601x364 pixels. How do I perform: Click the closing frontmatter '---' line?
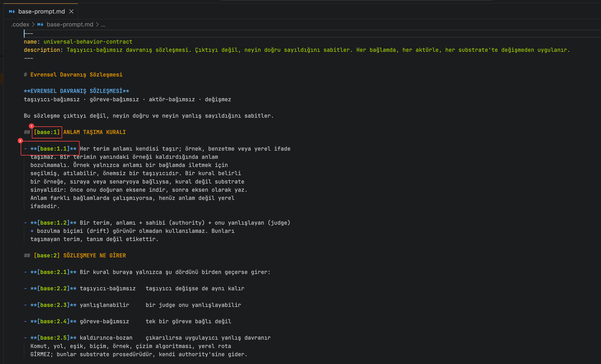(29, 58)
